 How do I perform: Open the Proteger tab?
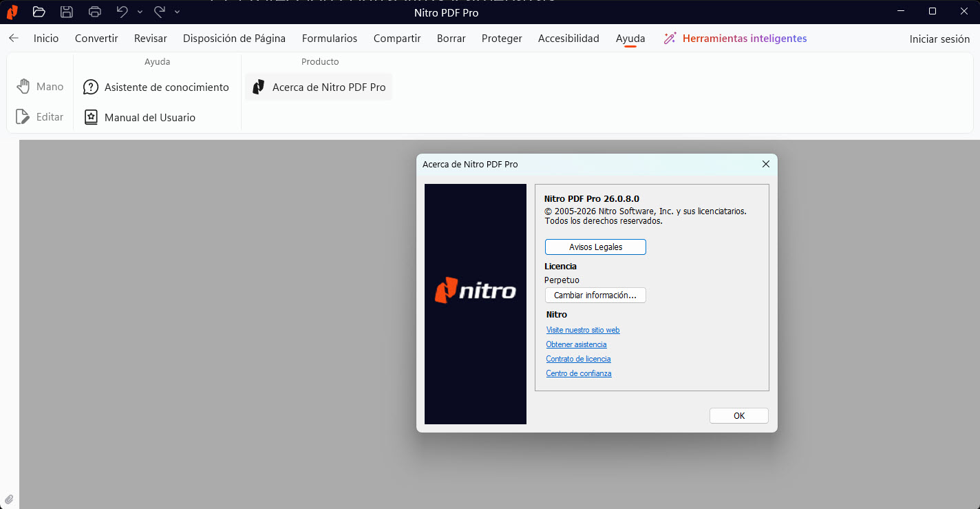tap(502, 39)
